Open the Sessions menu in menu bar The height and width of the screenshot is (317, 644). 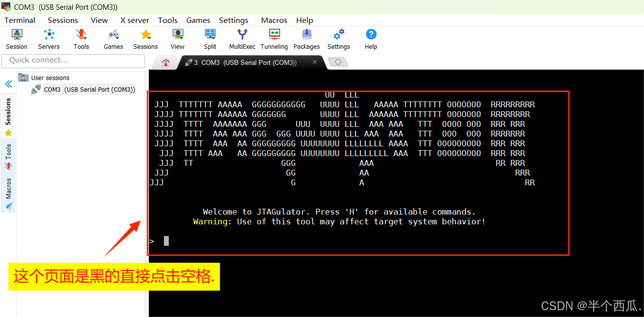click(x=63, y=20)
